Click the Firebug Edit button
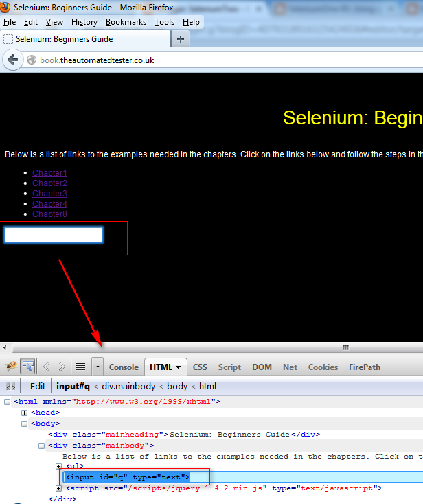This screenshot has height=504, width=423. pyautogui.click(x=38, y=386)
